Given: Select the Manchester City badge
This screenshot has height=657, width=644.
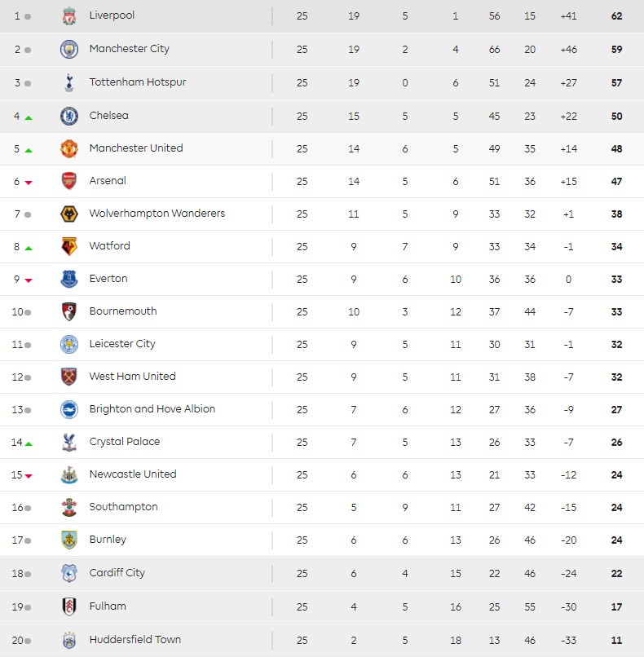Looking at the screenshot, I should point(69,48).
